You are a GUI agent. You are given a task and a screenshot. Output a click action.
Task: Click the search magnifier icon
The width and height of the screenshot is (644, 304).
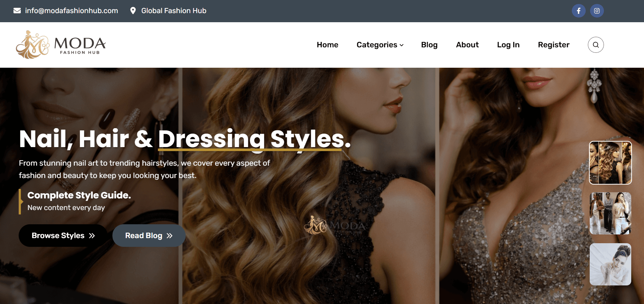(x=596, y=45)
